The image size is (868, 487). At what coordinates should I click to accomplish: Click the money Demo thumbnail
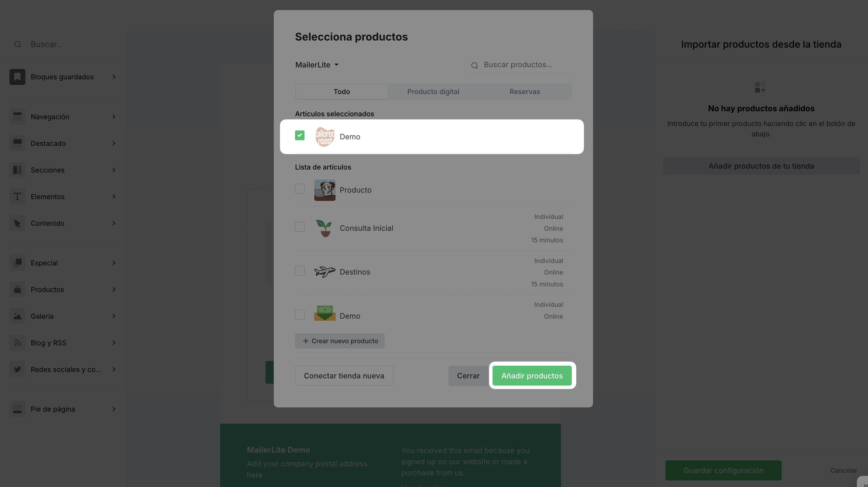(325, 313)
